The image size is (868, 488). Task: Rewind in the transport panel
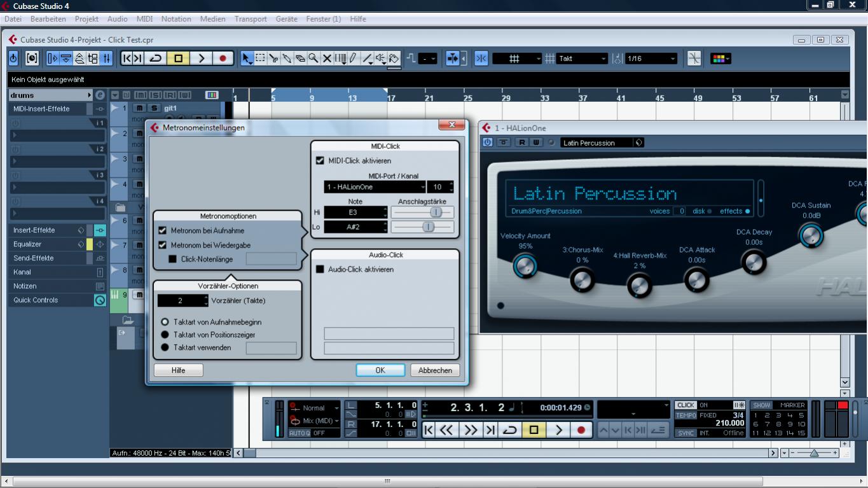[x=447, y=430]
